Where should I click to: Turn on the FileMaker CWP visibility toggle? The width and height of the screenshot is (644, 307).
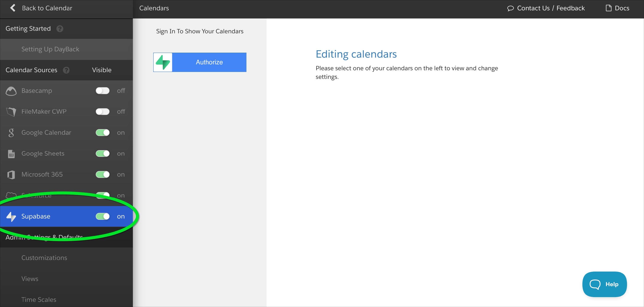point(102,111)
